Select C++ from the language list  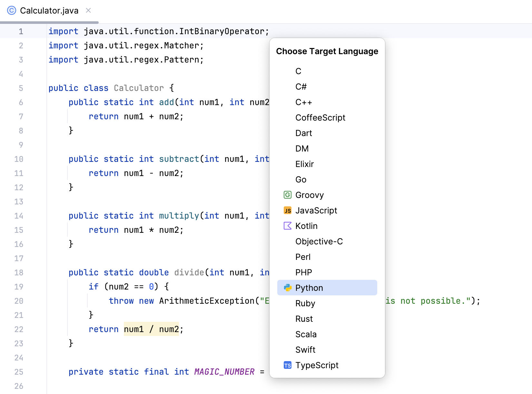pyautogui.click(x=327, y=102)
